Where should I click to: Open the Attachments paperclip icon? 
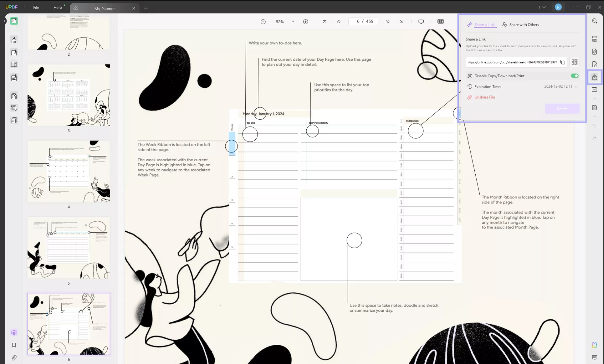click(14, 358)
